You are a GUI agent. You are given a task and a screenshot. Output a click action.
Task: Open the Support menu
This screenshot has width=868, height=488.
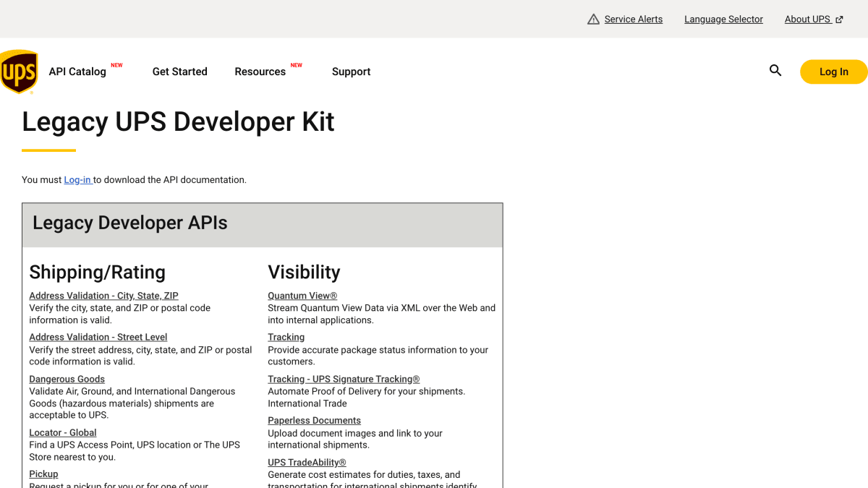point(352,72)
